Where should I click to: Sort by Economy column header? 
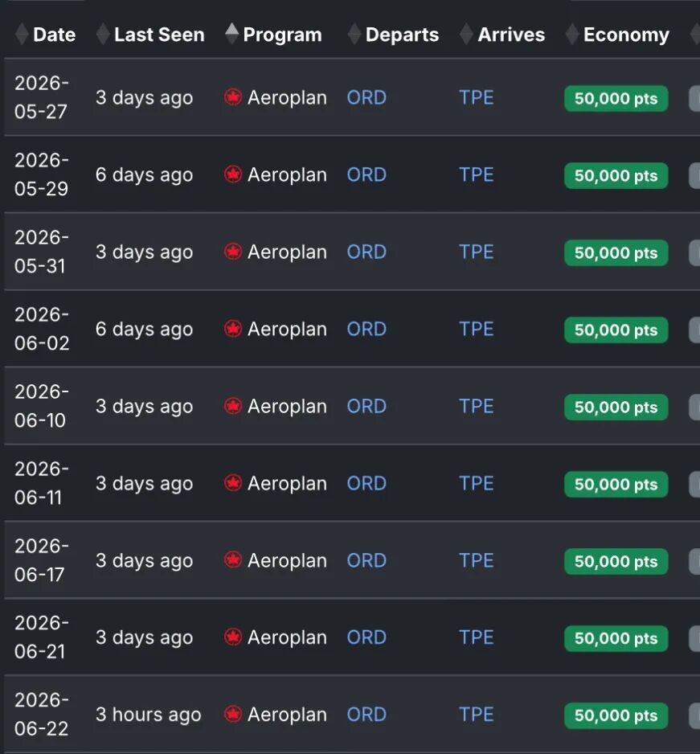[x=626, y=35]
